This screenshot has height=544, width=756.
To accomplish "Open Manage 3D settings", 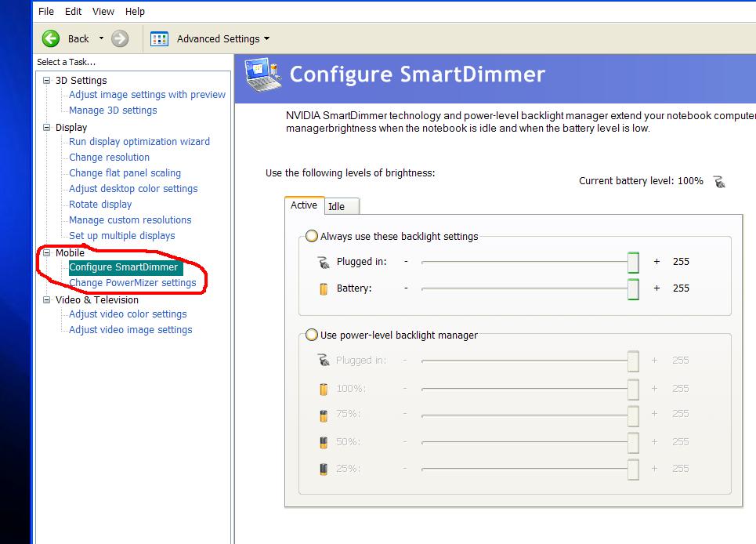I will click(x=113, y=110).
